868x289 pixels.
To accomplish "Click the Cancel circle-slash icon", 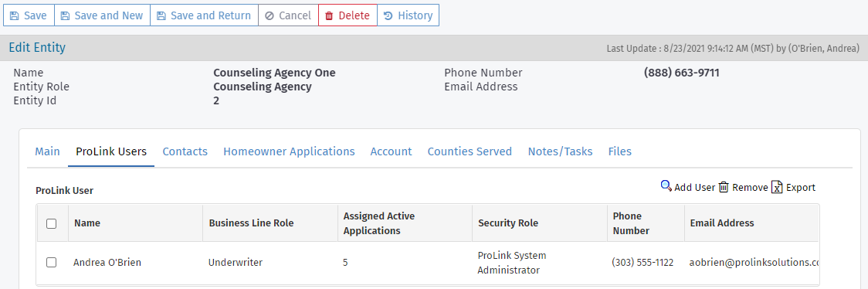I will coord(270,15).
